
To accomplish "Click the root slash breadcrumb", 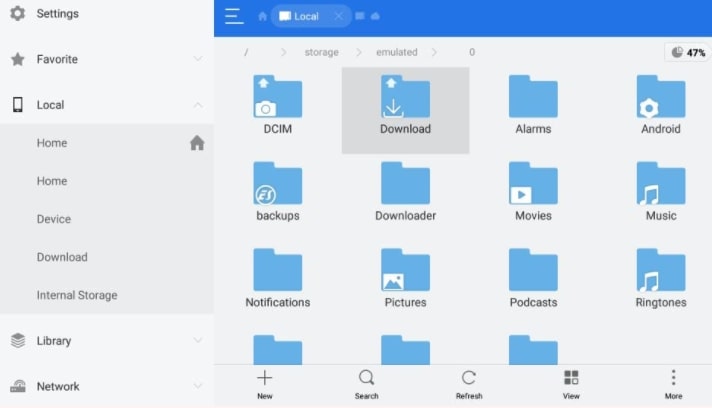I will coord(246,52).
